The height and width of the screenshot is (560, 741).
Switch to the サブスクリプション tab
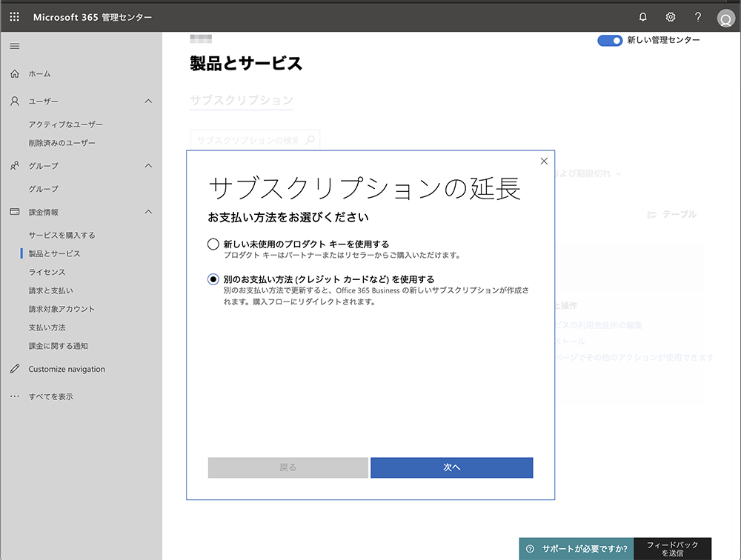(242, 100)
